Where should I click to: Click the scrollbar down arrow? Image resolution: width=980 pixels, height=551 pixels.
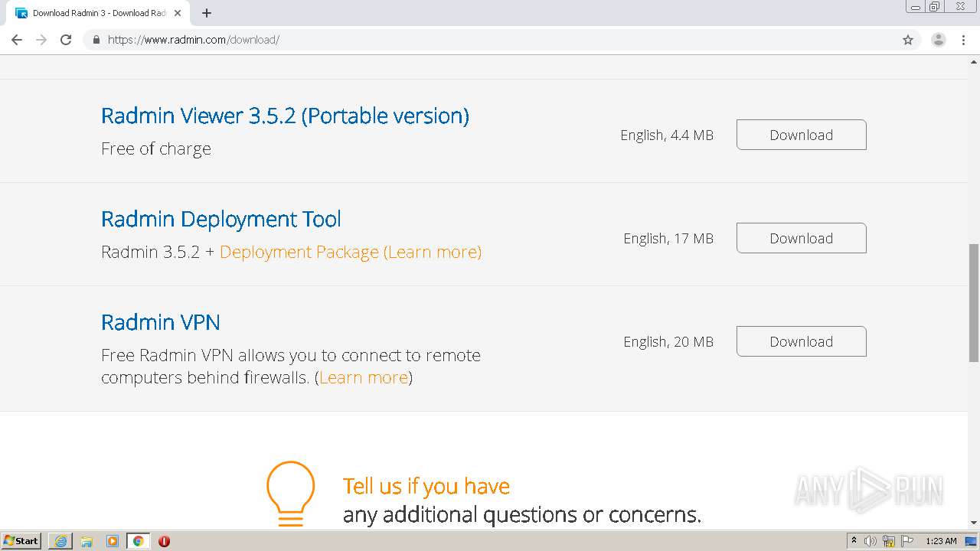click(974, 523)
